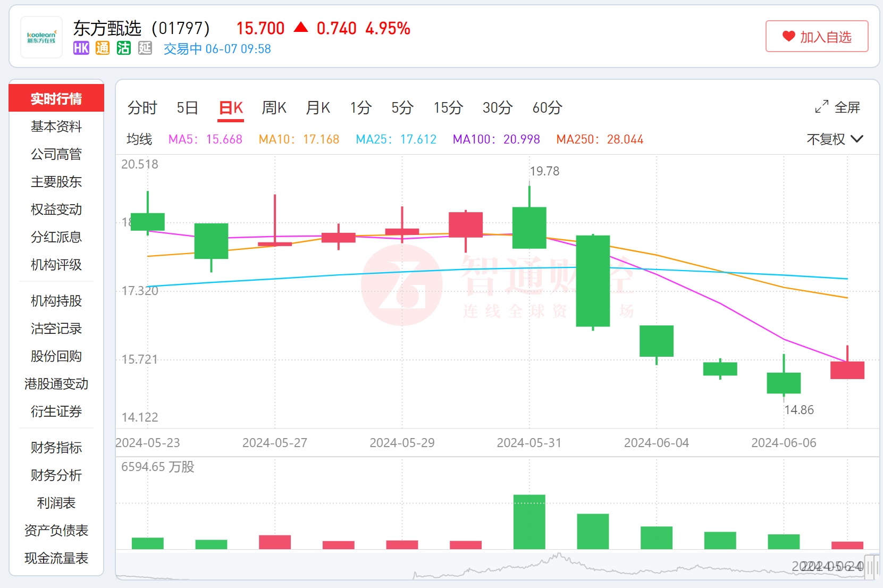
Task: Click the fullscreen expand arrows icon
Action: point(822,107)
